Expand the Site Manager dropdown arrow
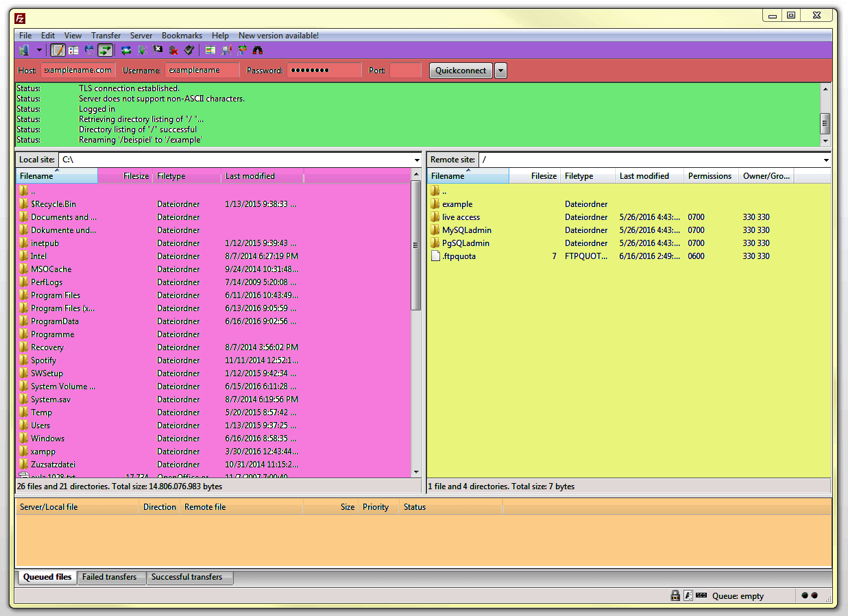Image resolution: width=848 pixels, height=616 pixels. [x=39, y=50]
